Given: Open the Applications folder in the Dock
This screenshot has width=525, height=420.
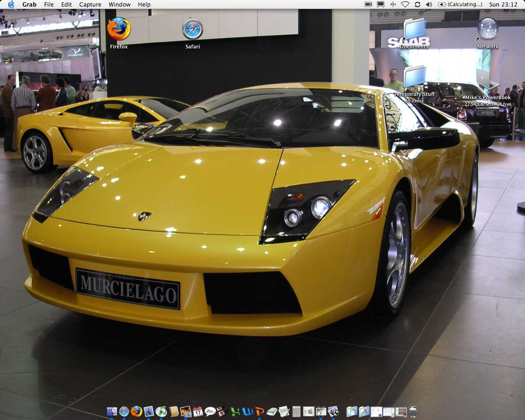Looking at the screenshot, I should pos(364,411).
